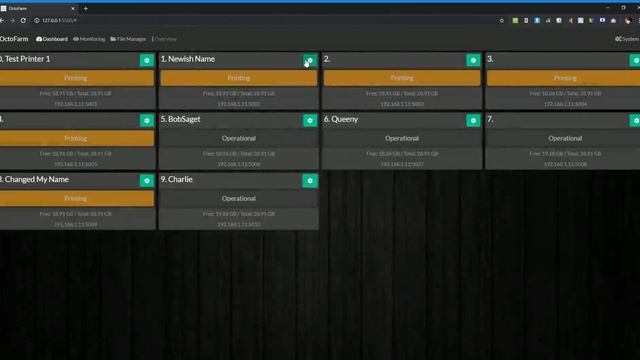640x360 pixels.
Task: Click the house-shaped extension icon
Action: (x=613, y=20)
